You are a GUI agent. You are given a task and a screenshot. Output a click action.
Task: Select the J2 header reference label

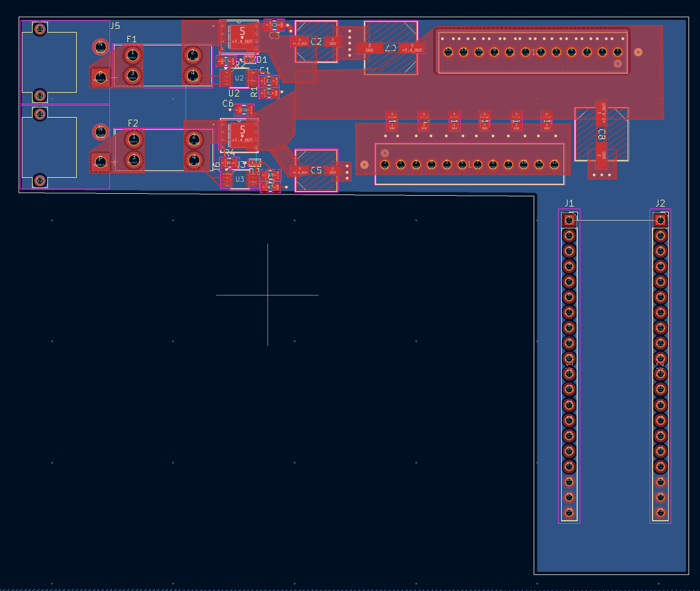click(x=660, y=203)
